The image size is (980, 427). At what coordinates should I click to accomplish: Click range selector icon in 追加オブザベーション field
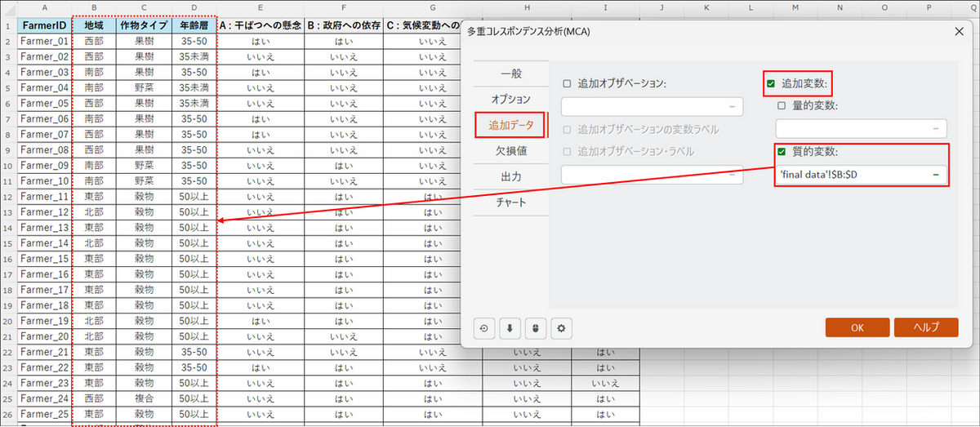click(732, 106)
